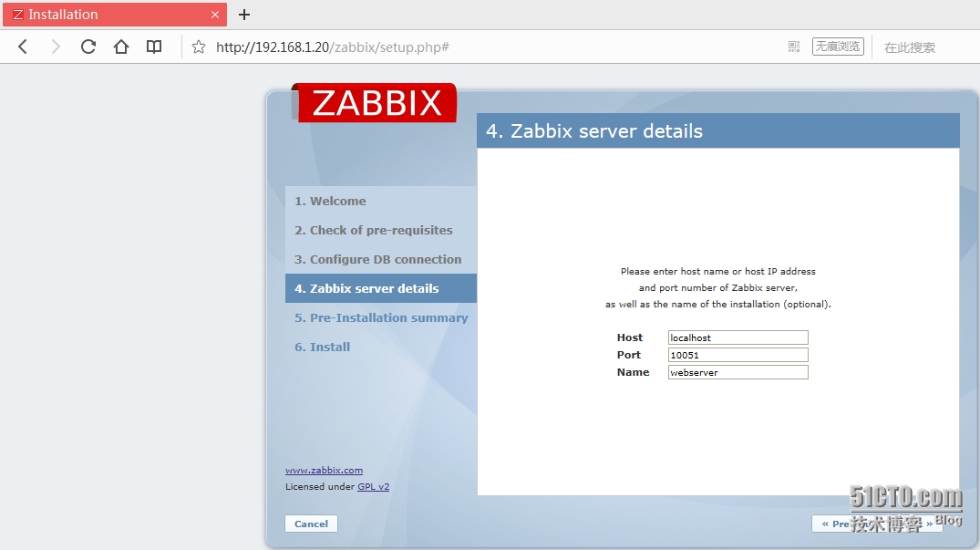Open the GPL v2 license link
Viewport: 980px width, 550px height.
pos(373,486)
